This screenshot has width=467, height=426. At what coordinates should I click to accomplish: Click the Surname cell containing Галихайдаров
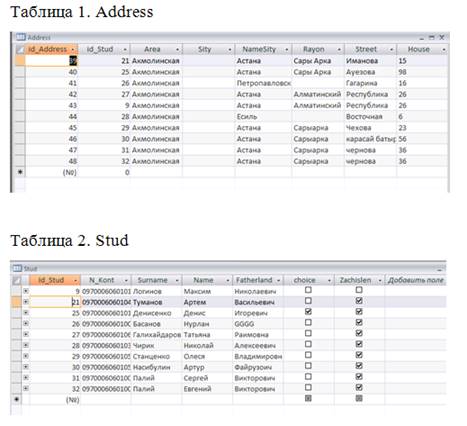click(157, 334)
